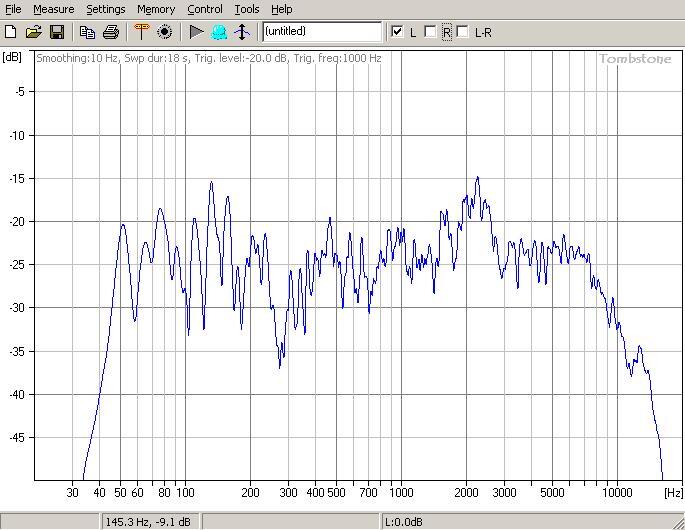685x530 pixels.
Task: Copy the graph using the copy icon
Action: click(x=88, y=32)
